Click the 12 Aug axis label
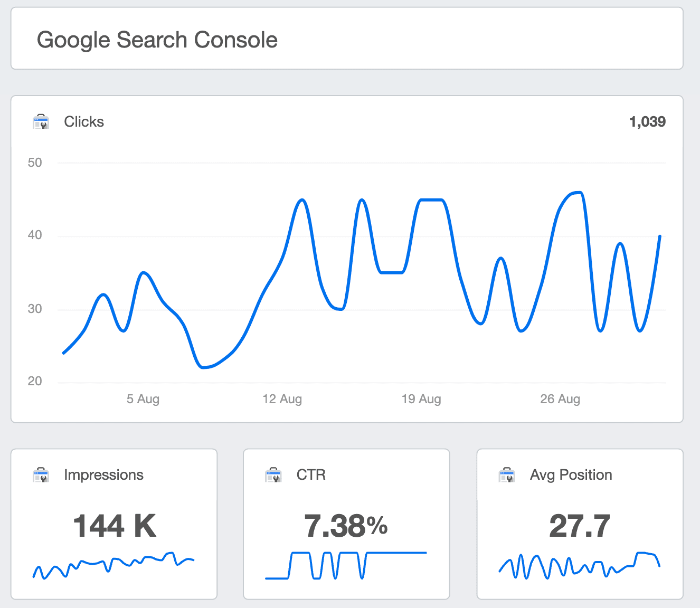The image size is (700, 608). click(282, 399)
